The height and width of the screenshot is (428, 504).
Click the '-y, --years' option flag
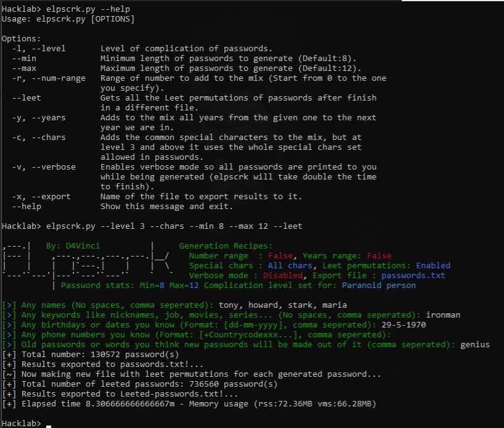[x=39, y=118]
